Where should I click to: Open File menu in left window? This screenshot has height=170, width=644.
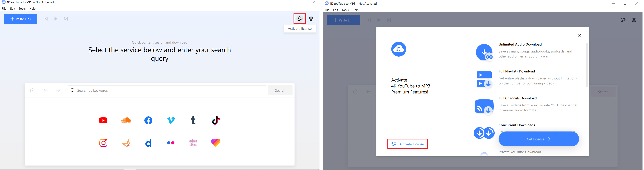(x=4, y=9)
